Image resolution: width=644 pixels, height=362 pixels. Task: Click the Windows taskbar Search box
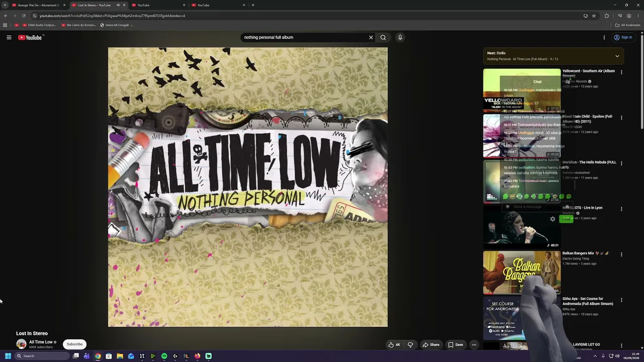(41, 356)
